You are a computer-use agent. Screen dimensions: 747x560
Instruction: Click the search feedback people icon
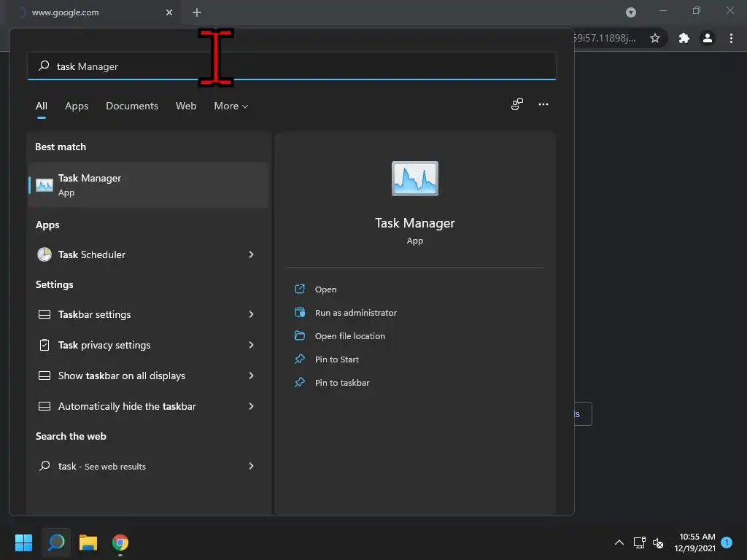click(517, 104)
